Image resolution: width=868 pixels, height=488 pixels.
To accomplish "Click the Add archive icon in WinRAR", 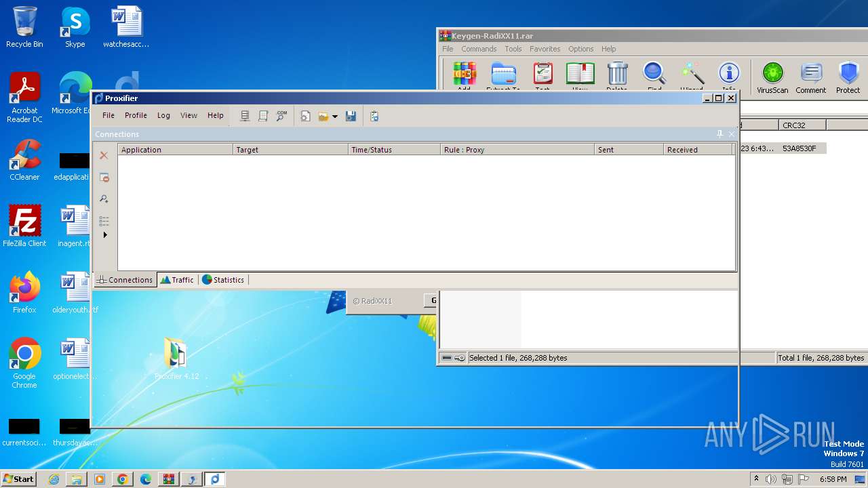I will 464,76.
